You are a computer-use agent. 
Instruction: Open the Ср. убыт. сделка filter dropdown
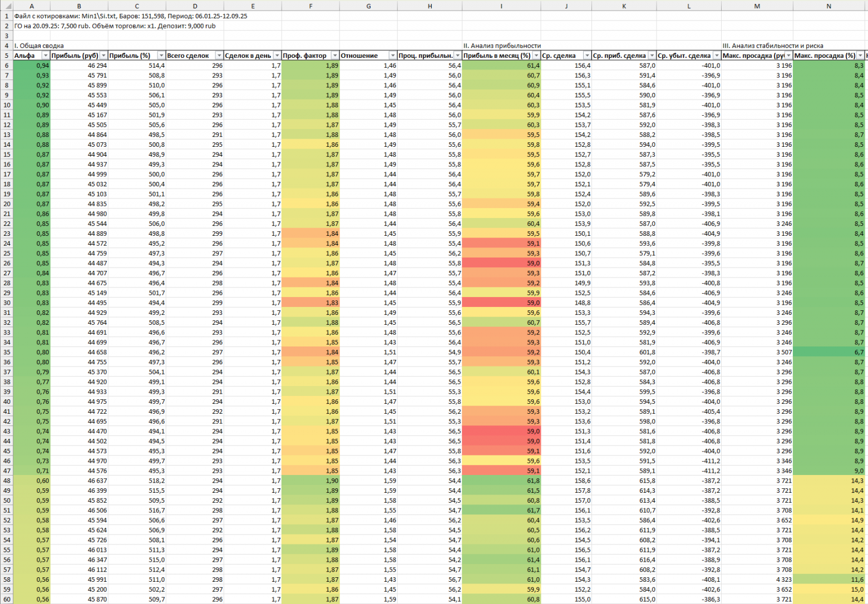(717, 56)
